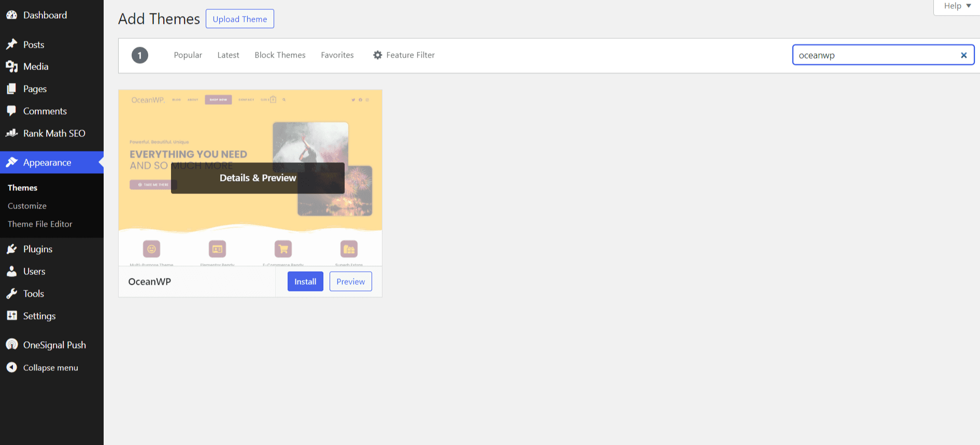The height and width of the screenshot is (445, 980).
Task: Open the Settings menu item
Action: coord(52,315)
